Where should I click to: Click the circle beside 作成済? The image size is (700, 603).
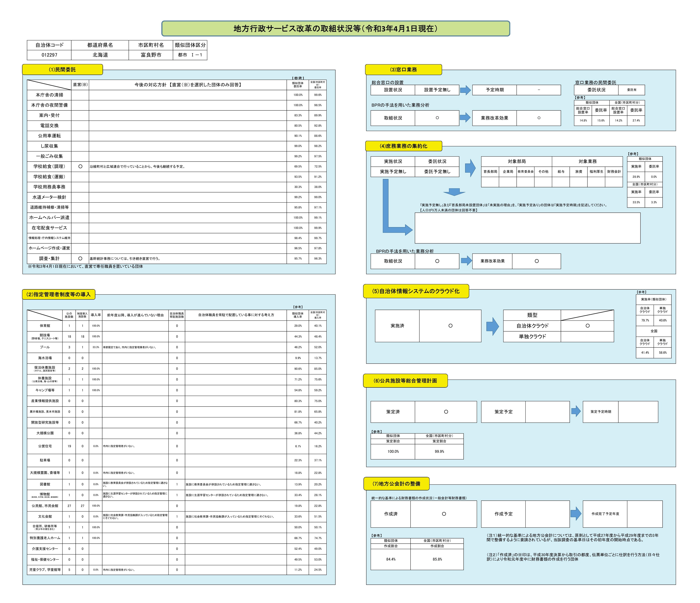(x=444, y=514)
